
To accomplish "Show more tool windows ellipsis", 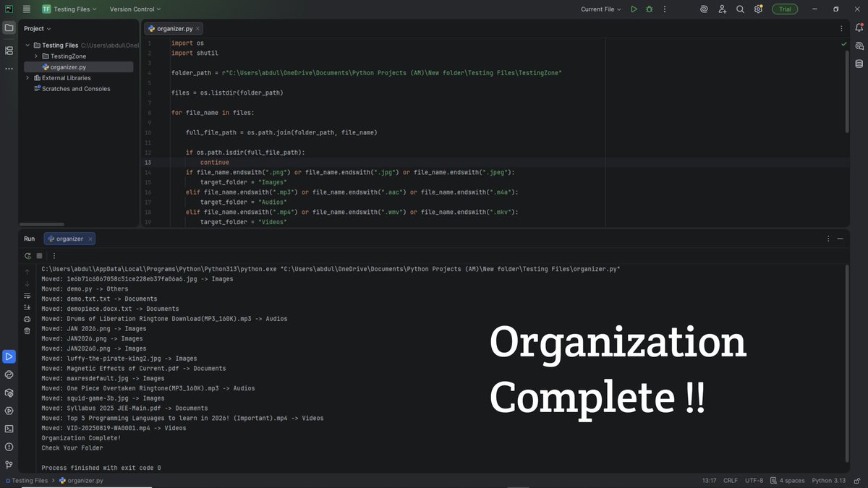I will point(9,68).
